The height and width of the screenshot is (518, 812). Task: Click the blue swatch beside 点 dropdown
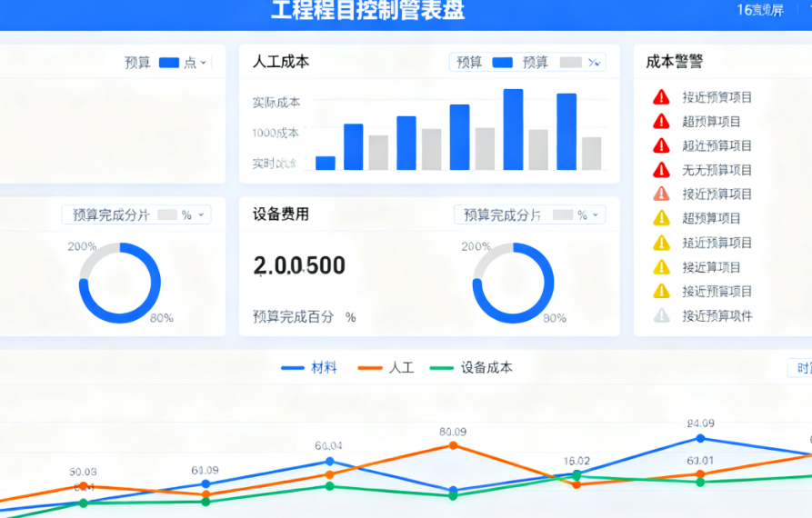pyautogui.click(x=169, y=63)
